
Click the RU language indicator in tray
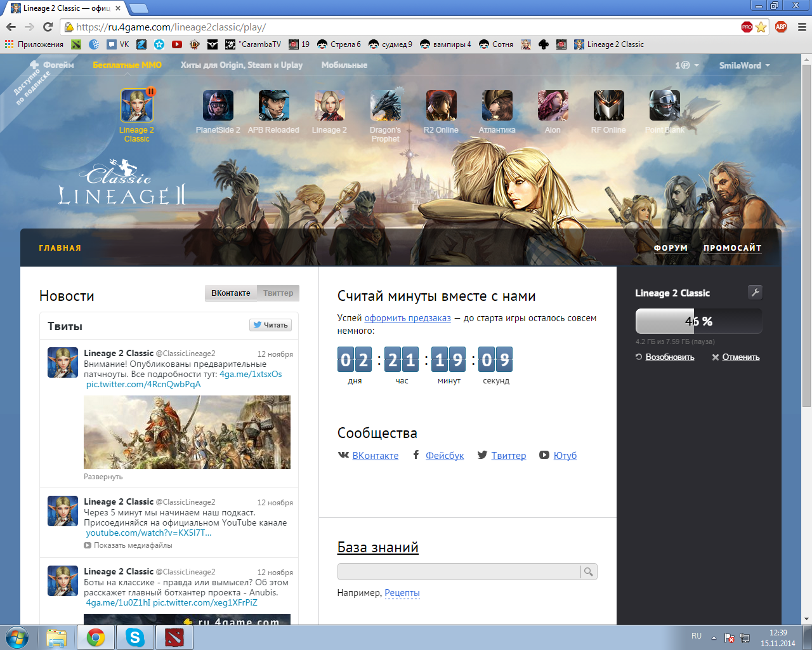click(x=697, y=635)
